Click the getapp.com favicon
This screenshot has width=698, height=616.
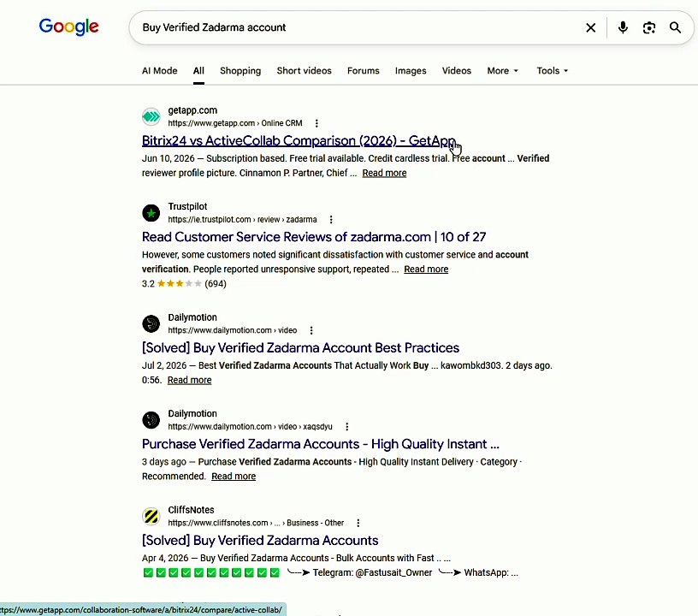(151, 116)
